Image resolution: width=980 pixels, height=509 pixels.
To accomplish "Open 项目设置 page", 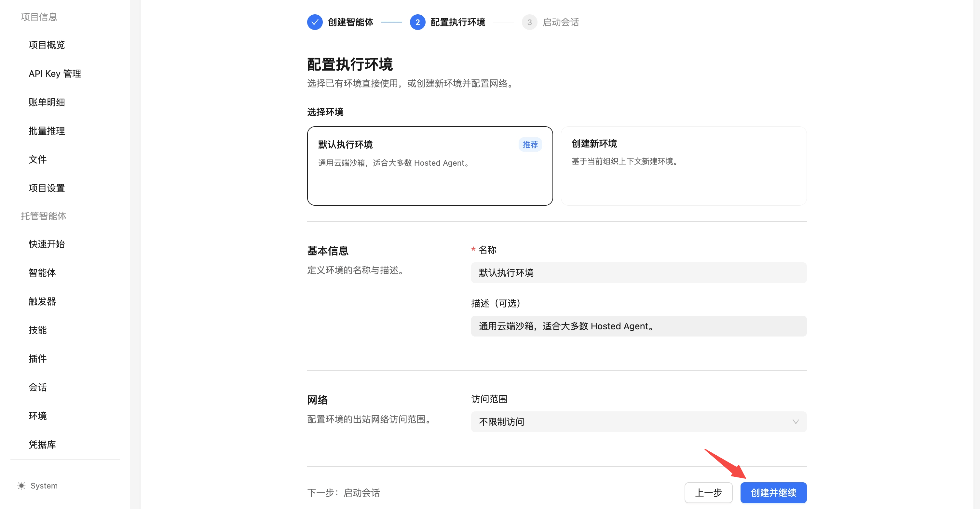I will click(x=47, y=188).
